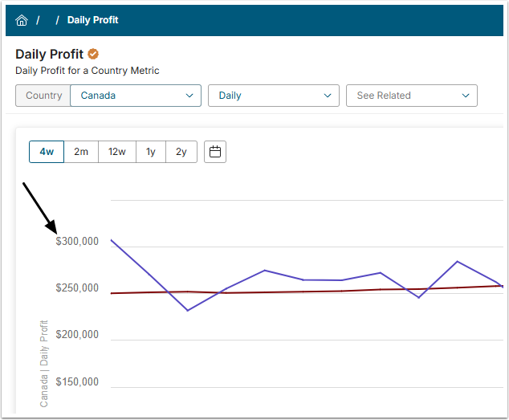Switch to the 2m time range
The width and height of the screenshot is (509, 420).
point(81,152)
